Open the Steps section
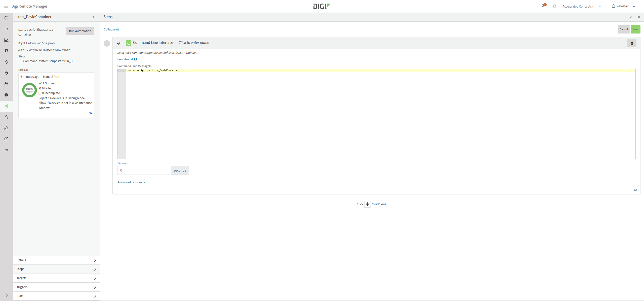 (x=56, y=269)
